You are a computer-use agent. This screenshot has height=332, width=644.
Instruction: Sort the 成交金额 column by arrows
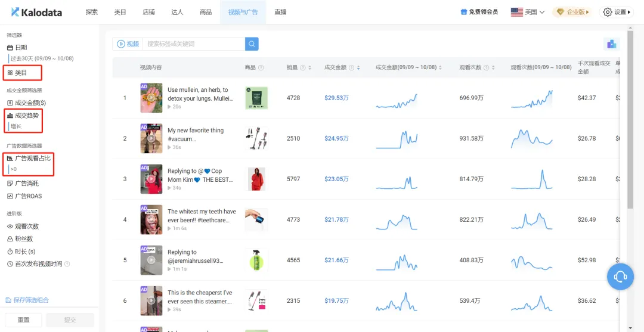coord(358,68)
